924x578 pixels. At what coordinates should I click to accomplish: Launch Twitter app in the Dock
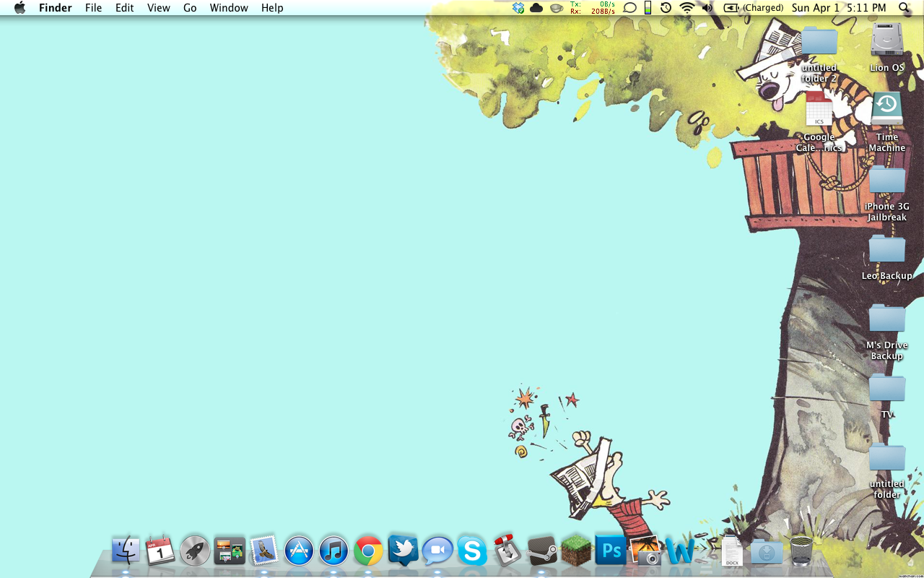(x=403, y=550)
